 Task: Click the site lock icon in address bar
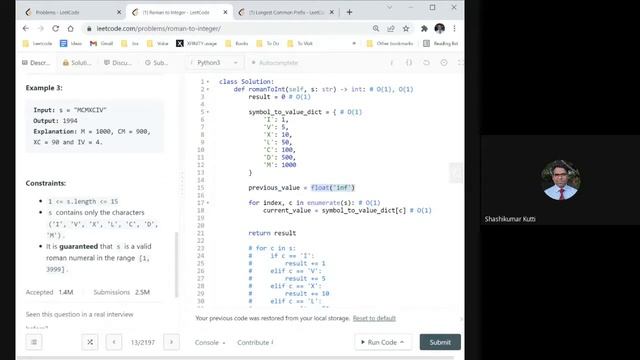[x=89, y=29]
